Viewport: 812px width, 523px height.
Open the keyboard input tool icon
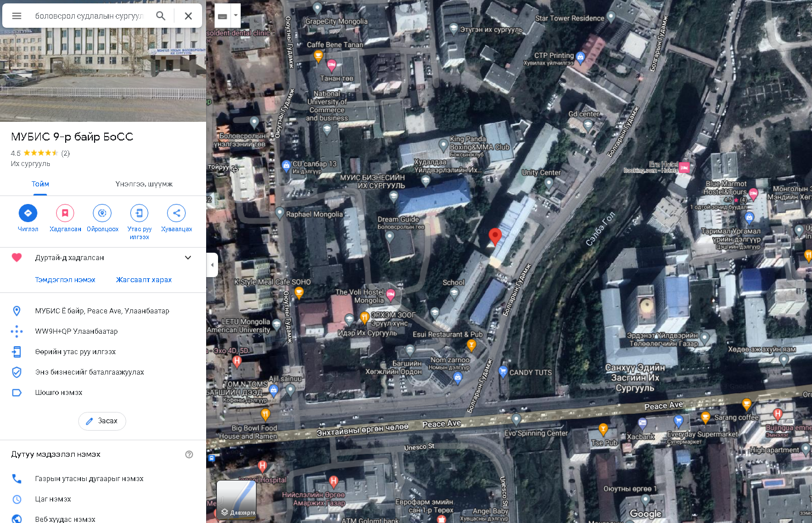point(223,16)
